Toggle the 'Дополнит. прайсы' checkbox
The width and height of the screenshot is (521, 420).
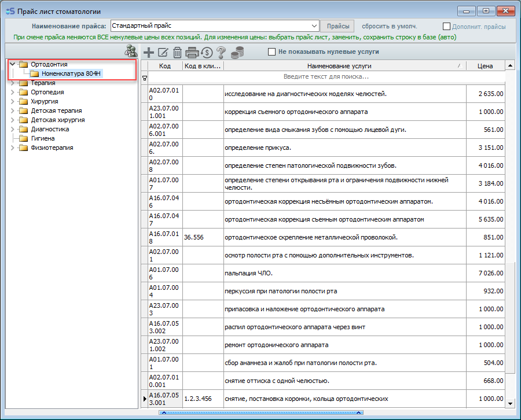point(446,26)
